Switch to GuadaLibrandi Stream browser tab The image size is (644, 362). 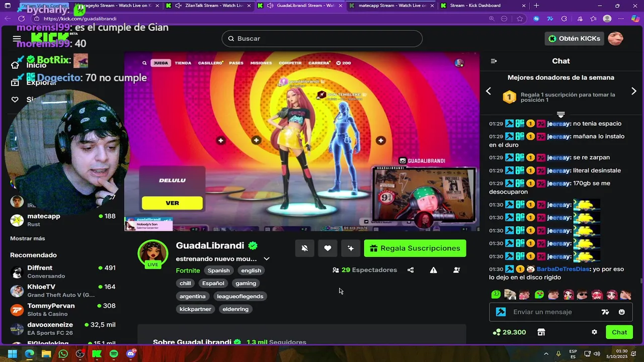300,6
